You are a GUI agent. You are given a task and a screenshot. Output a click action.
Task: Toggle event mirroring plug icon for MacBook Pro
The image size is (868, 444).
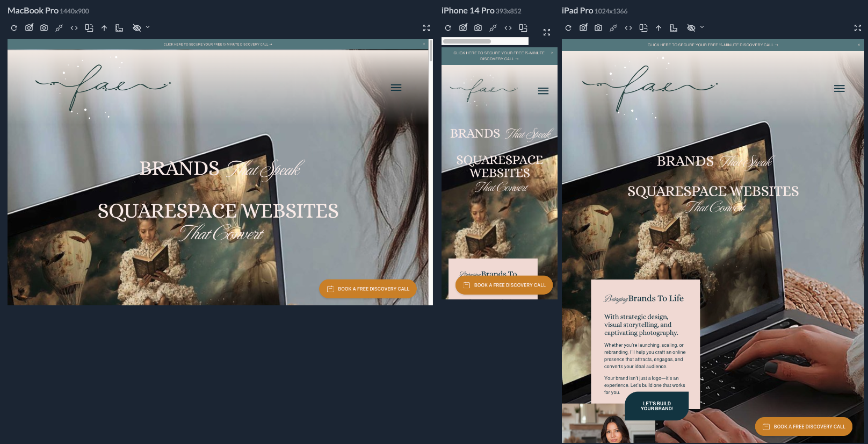click(x=59, y=28)
